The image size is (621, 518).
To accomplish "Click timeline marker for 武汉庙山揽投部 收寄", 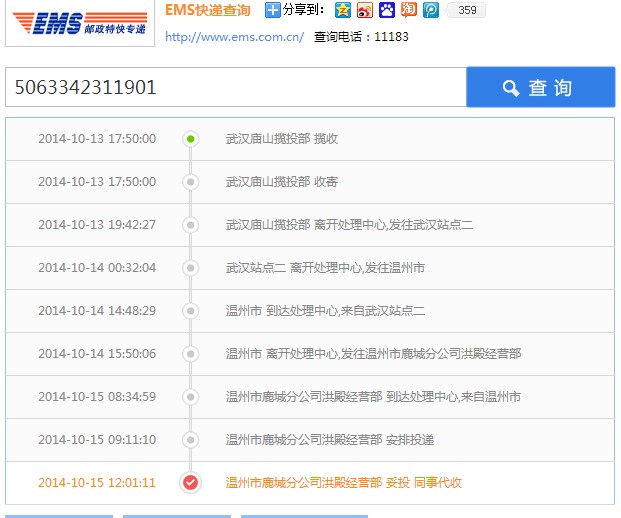I will point(190,182).
